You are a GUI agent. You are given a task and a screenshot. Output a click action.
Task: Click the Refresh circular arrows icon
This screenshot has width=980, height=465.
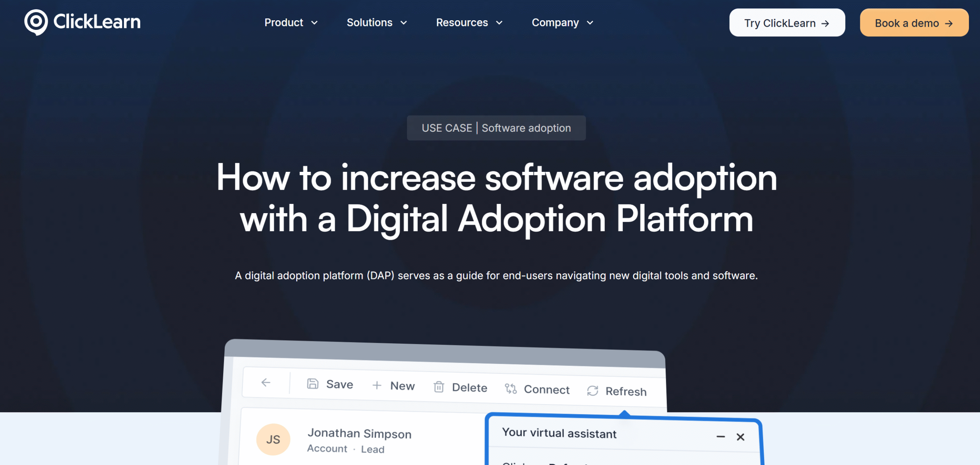[593, 391]
